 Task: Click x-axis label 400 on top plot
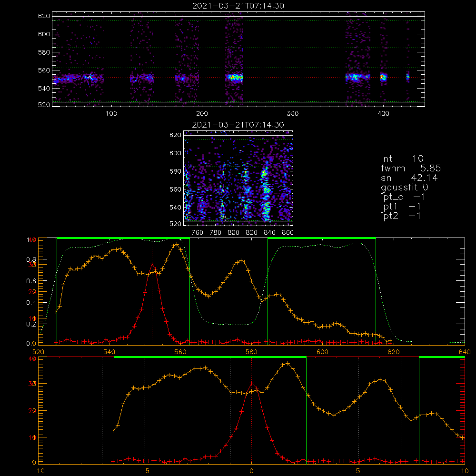pyautogui.click(x=383, y=114)
